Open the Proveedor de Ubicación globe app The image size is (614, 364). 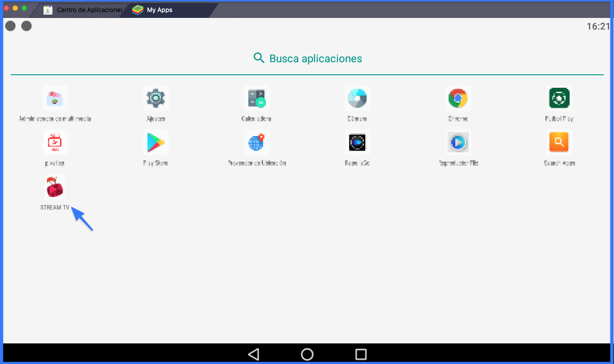point(256,142)
